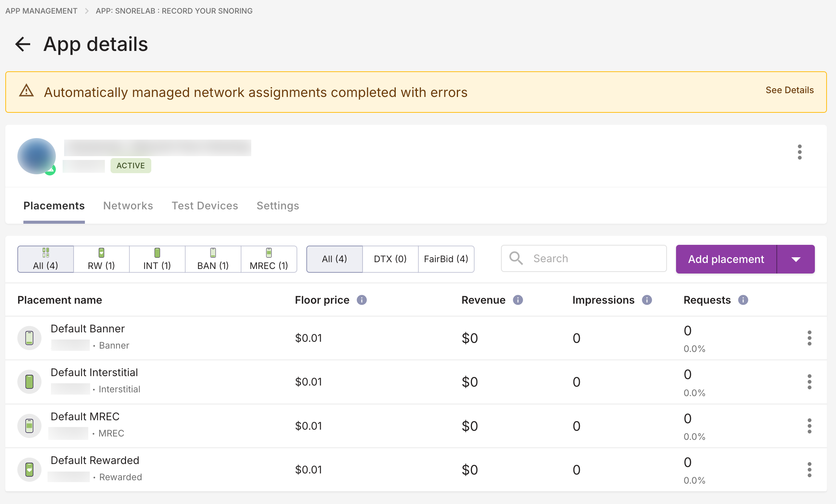Click the ACTIVE status badge
The image size is (836, 504).
pyautogui.click(x=131, y=166)
